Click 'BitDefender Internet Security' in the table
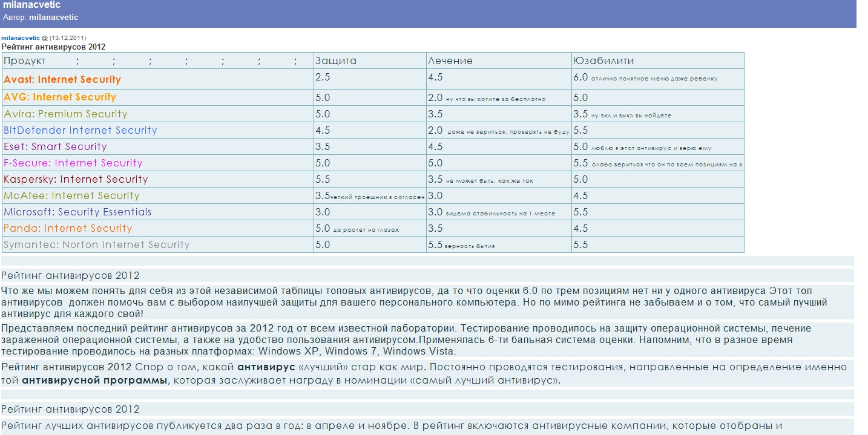Screen dimensions: 868x435 tap(81, 130)
